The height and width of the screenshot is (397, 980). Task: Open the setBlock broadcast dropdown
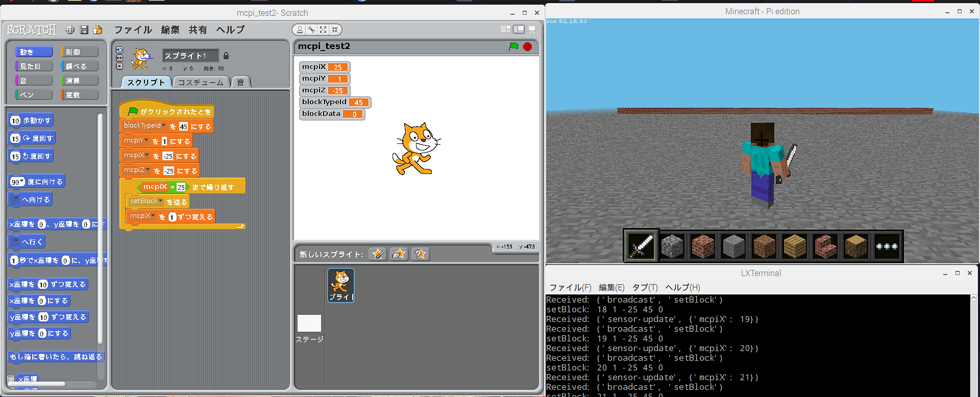146,201
